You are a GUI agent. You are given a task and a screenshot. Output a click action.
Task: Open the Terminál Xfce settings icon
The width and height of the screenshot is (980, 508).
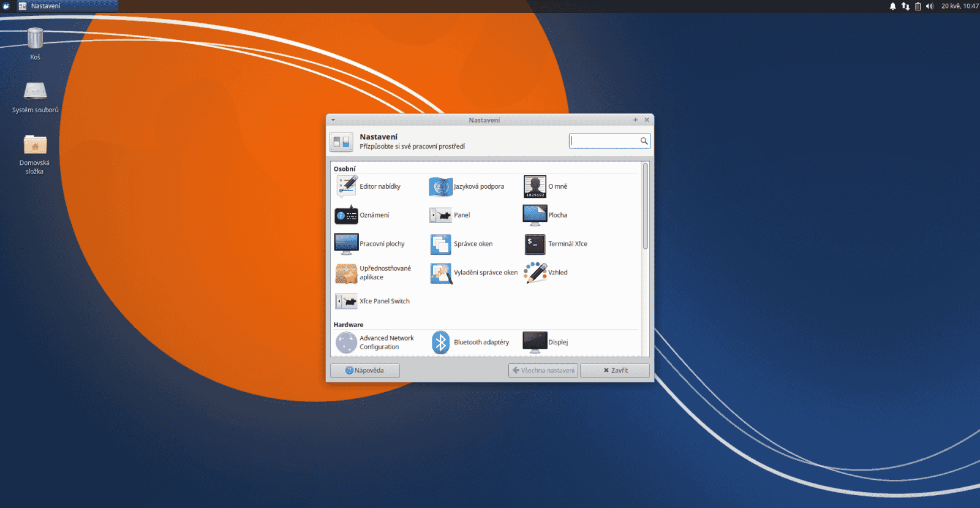tap(535, 244)
